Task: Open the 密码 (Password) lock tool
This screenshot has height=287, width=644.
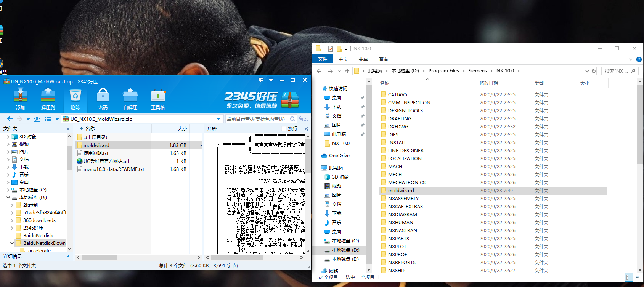Action: pos(103,99)
